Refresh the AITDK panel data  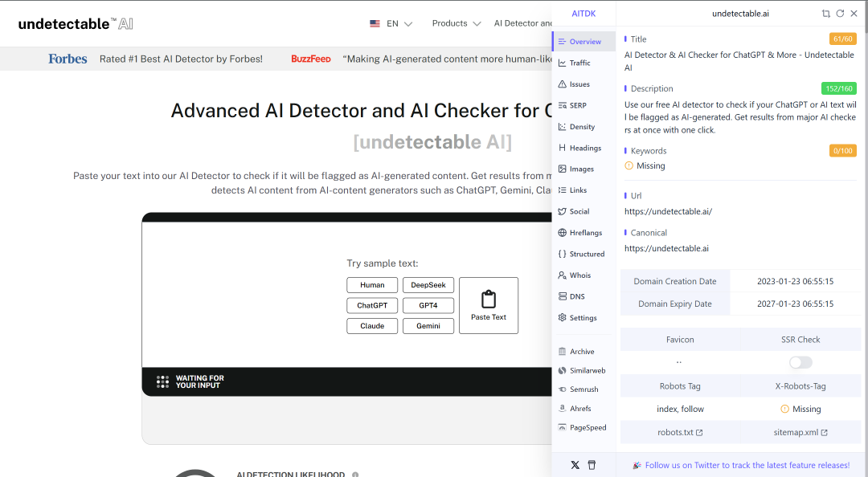point(840,14)
